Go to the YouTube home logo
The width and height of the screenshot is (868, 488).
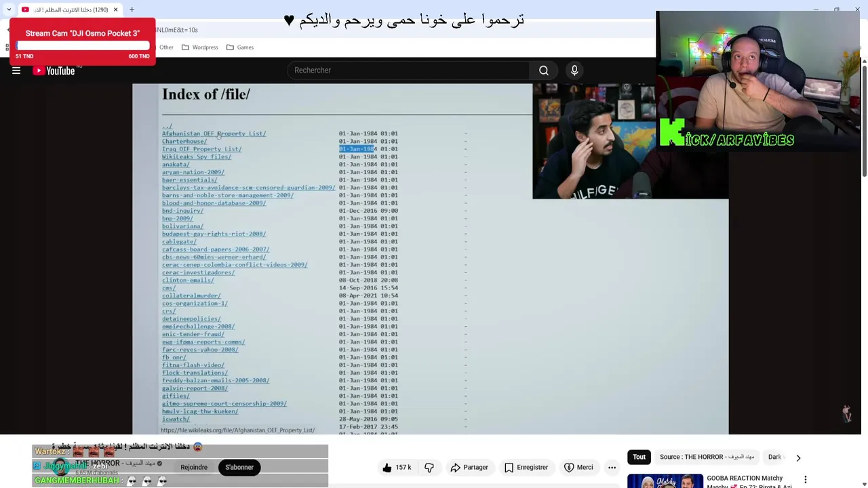coord(54,70)
